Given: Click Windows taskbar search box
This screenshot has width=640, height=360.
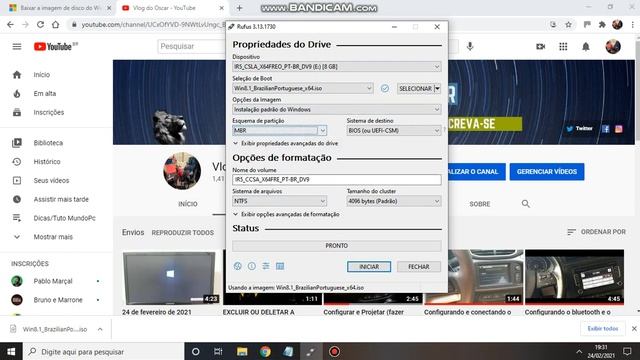Looking at the screenshot, I should coord(103,351).
